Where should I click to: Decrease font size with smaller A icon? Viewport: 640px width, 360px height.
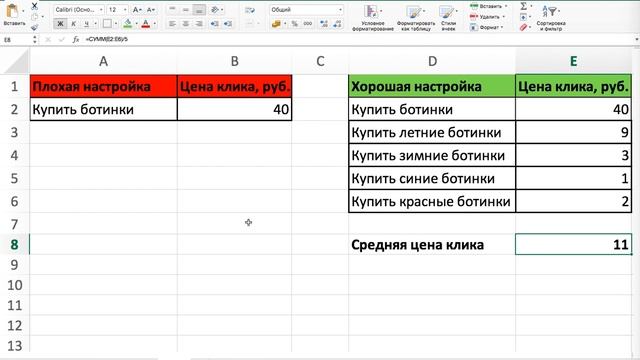(x=150, y=9)
